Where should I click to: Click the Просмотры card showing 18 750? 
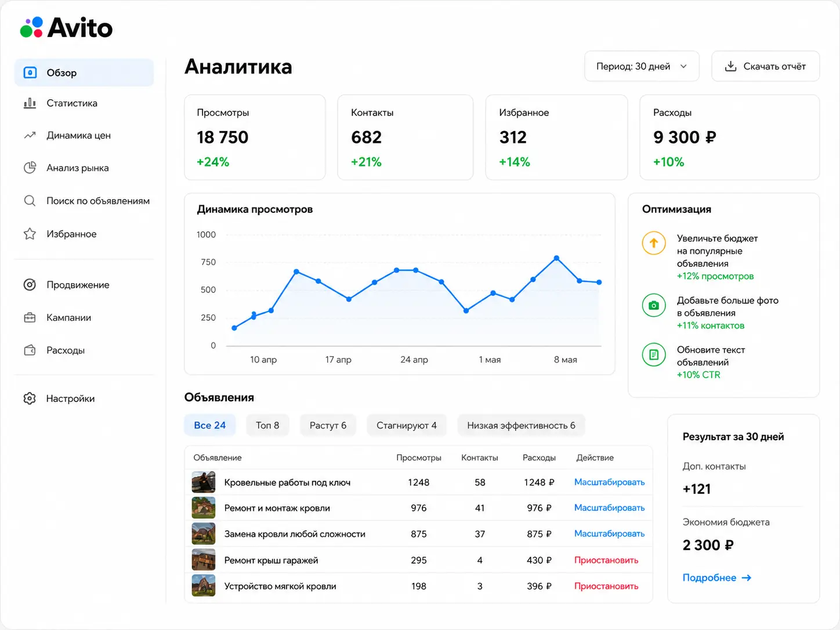[x=255, y=137]
